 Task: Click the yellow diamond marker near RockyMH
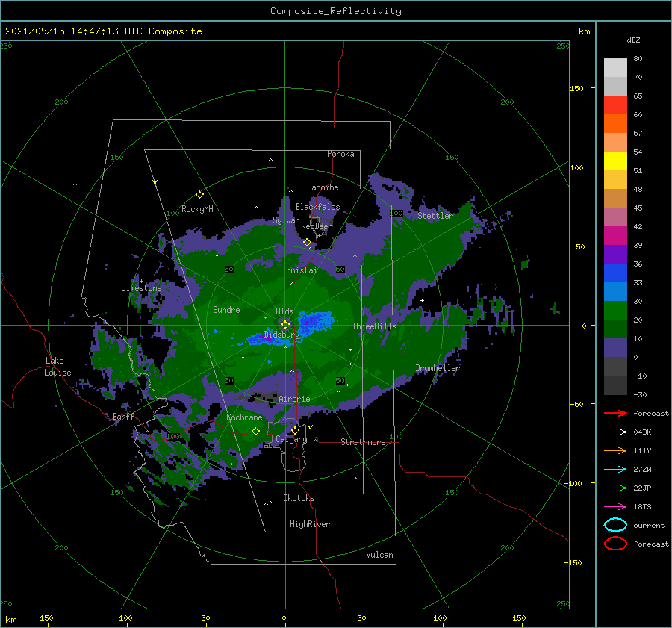pos(199,195)
